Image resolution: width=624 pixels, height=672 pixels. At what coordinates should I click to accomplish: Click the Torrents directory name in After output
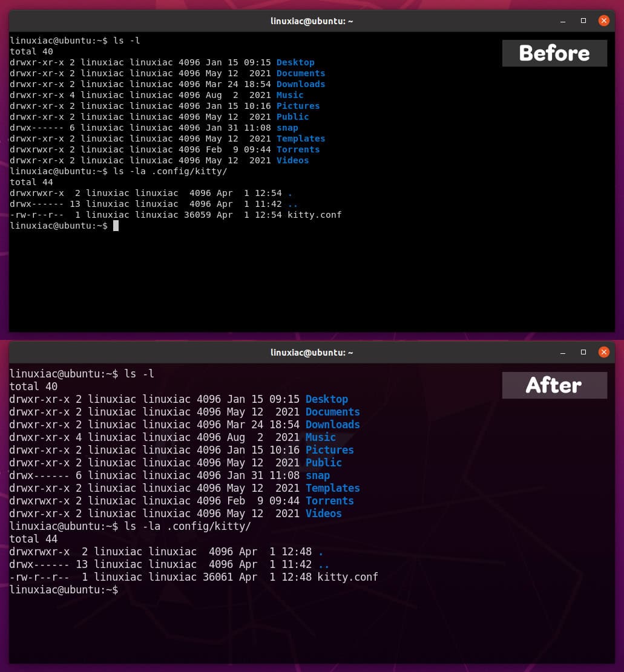click(329, 501)
